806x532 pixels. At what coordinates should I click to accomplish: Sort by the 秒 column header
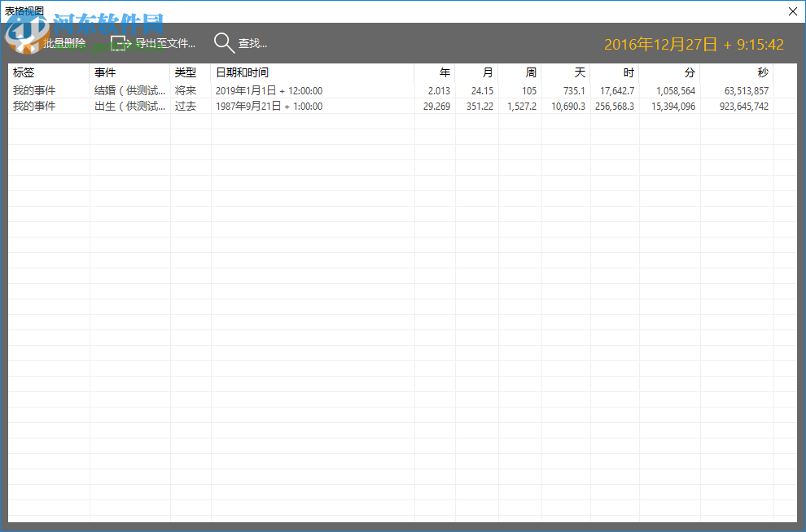(x=762, y=72)
